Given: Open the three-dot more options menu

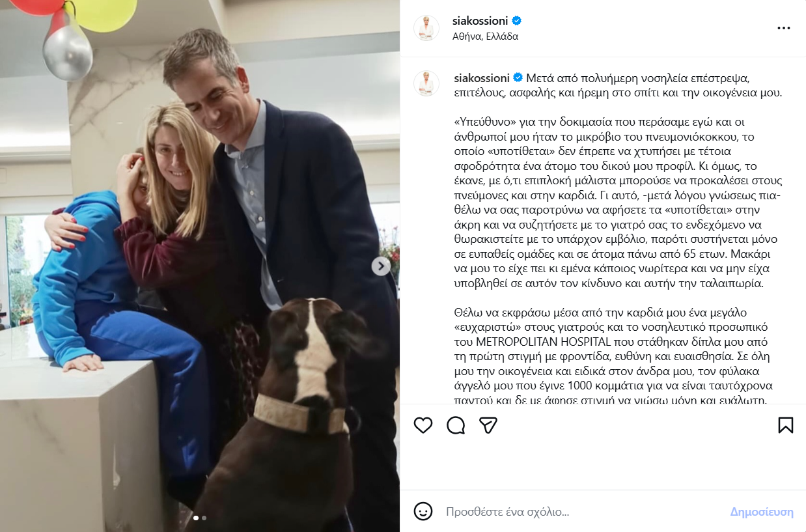Looking at the screenshot, I should pos(784,28).
